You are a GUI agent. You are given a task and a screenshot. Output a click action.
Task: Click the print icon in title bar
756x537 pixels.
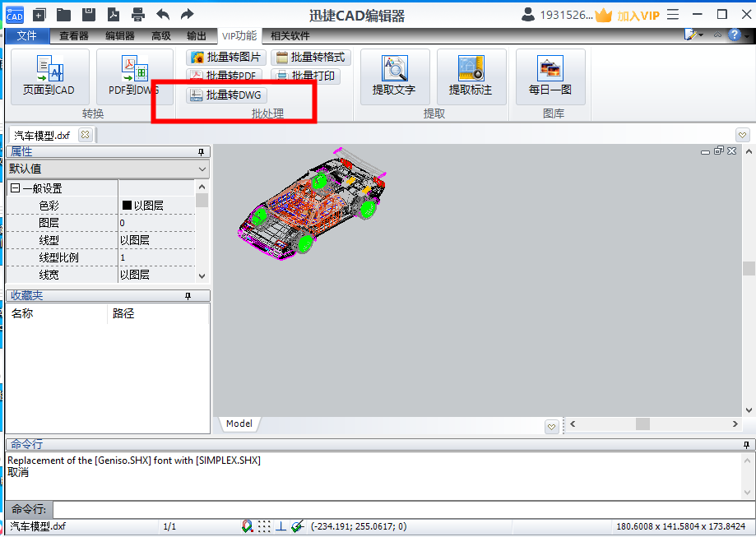click(138, 15)
